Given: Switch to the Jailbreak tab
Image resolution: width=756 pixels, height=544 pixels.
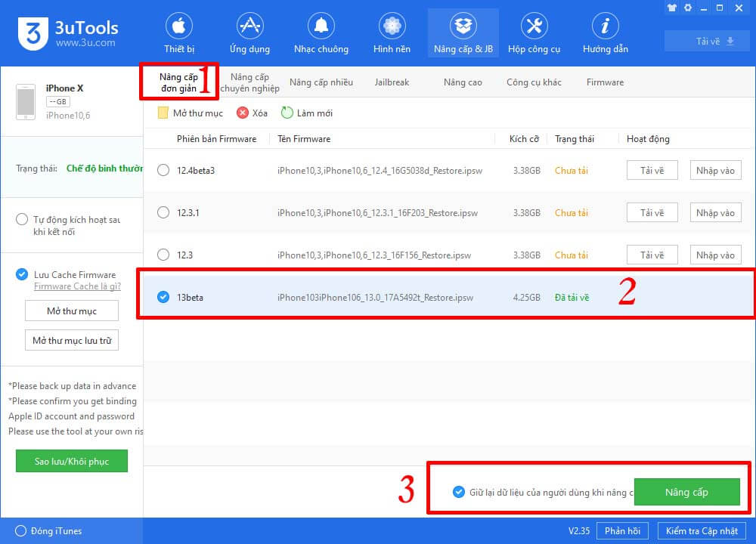Looking at the screenshot, I should tap(392, 82).
